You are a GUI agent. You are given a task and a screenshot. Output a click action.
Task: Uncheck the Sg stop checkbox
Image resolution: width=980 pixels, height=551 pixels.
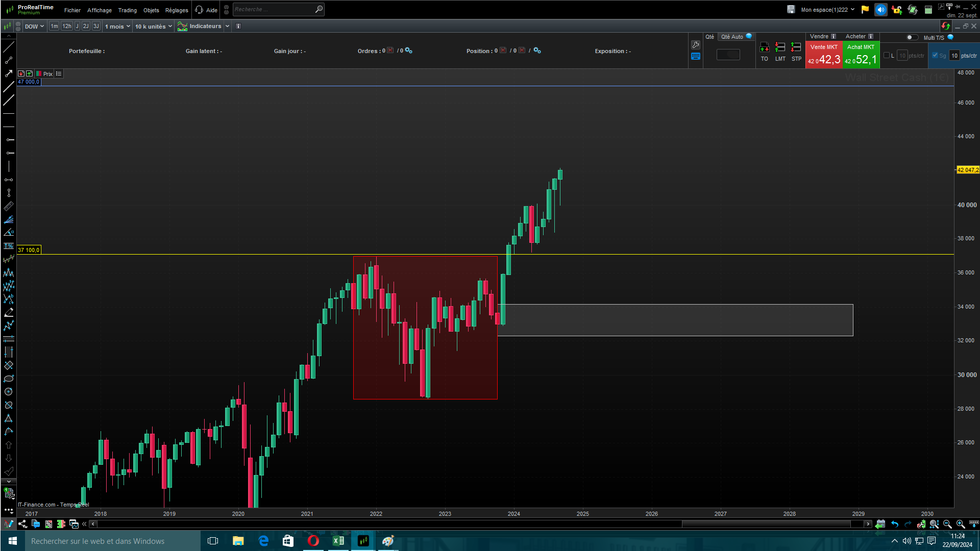tap(935, 56)
